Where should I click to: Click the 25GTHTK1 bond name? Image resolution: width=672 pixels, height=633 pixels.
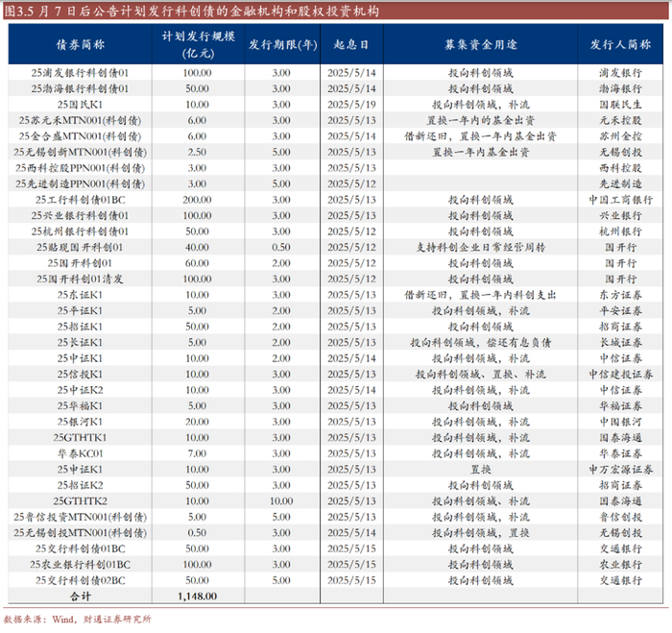80,438
